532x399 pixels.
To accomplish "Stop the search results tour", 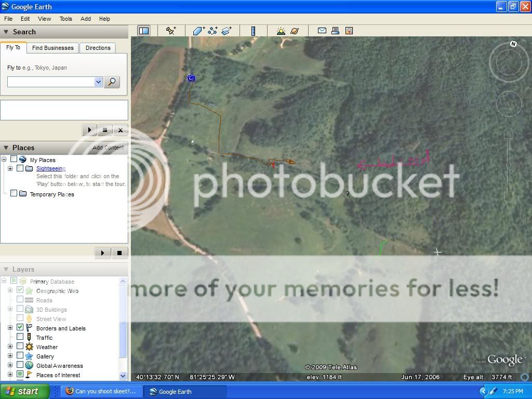I will tap(105, 130).
